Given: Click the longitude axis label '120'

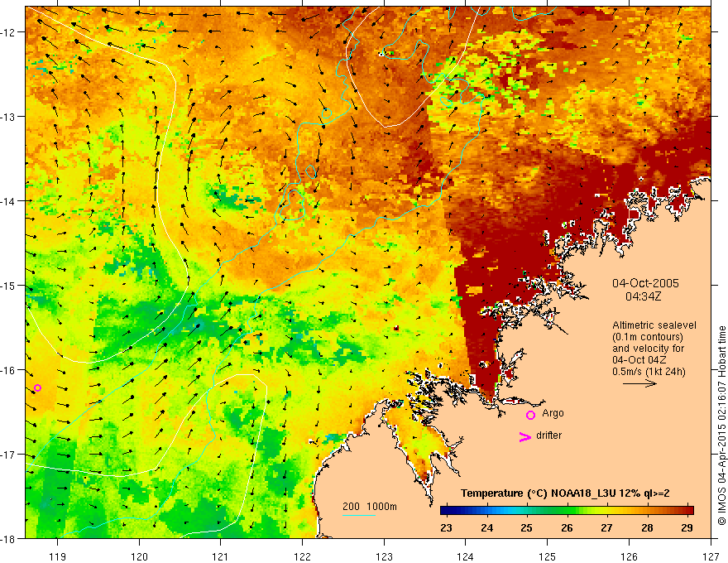Looking at the screenshot, I should (139, 556).
